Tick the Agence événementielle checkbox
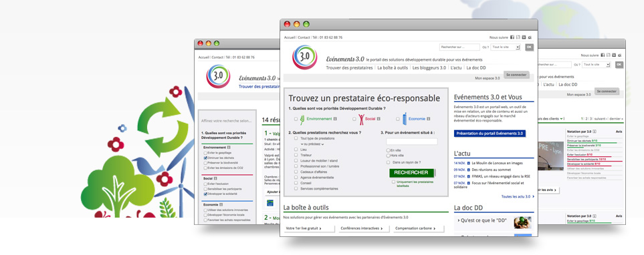Image resolution: width=644 pixels, height=255 pixels. point(296,178)
